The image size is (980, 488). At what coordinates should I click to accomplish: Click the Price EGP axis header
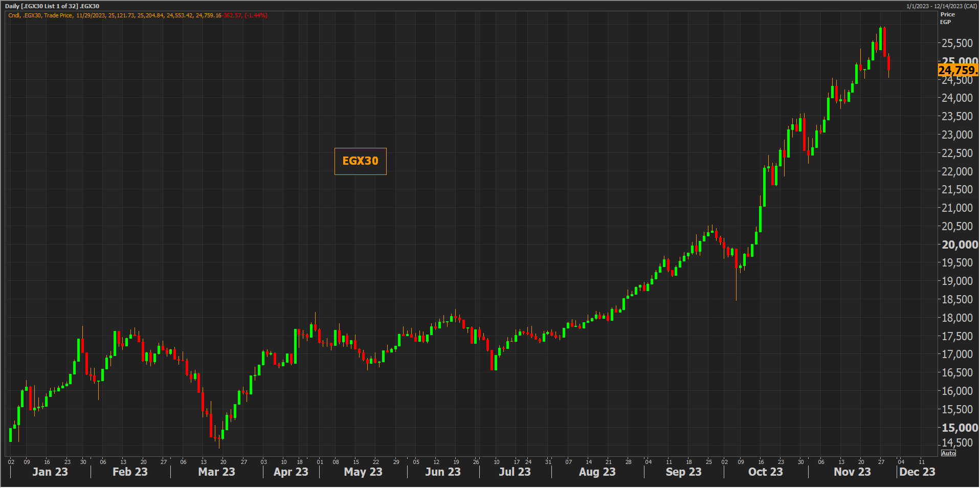click(x=947, y=18)
